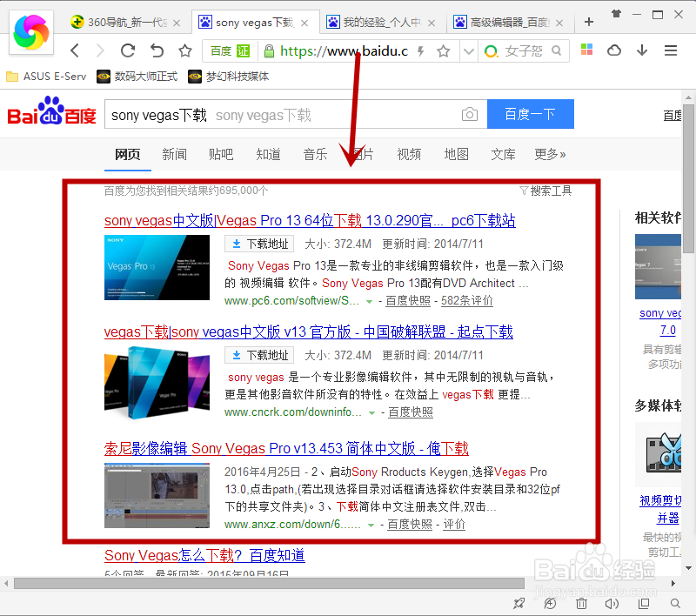Click the lightning speed-mode icon
This screenshot has height=616, width=696.
coord(421,51)
